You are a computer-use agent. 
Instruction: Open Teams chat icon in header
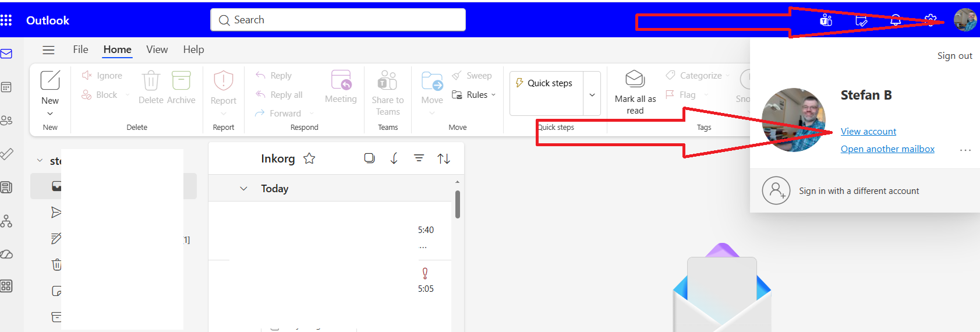point(826,20)
